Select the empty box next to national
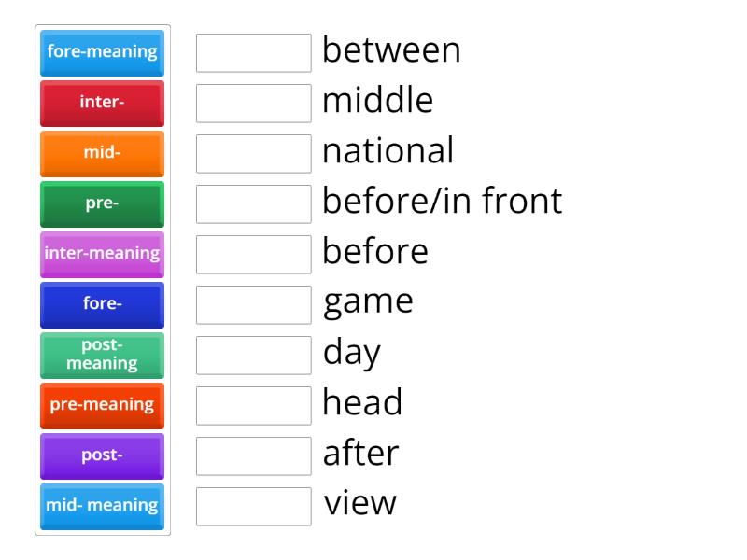Screen dimensions: 747x560 [253, 154]
